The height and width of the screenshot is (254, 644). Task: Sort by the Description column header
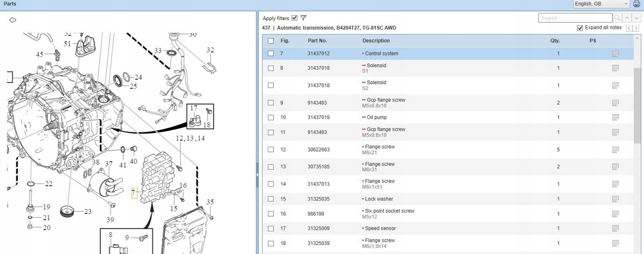[376, 41]
